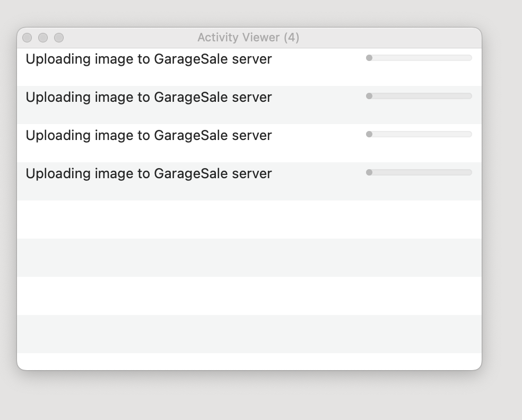Viewport: 522px width, 420px height.
Task: Click the fourth upload progress bar
Action: 419,172
